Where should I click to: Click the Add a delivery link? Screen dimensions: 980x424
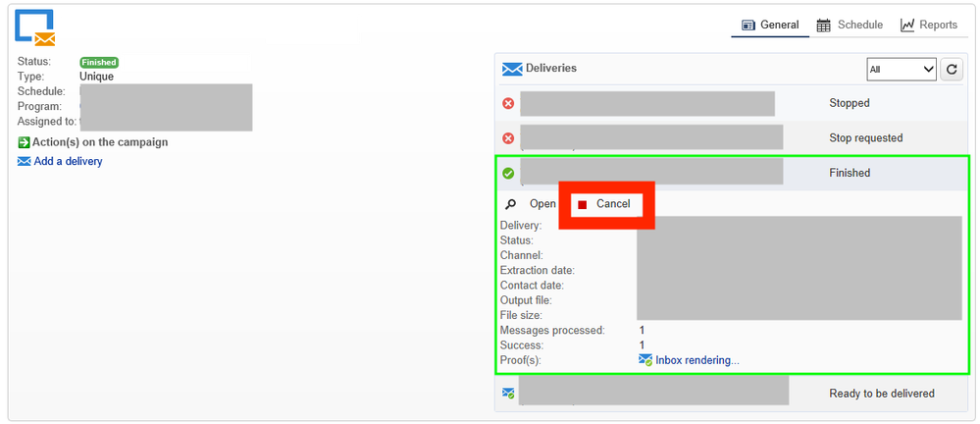[x=68, y=161]
